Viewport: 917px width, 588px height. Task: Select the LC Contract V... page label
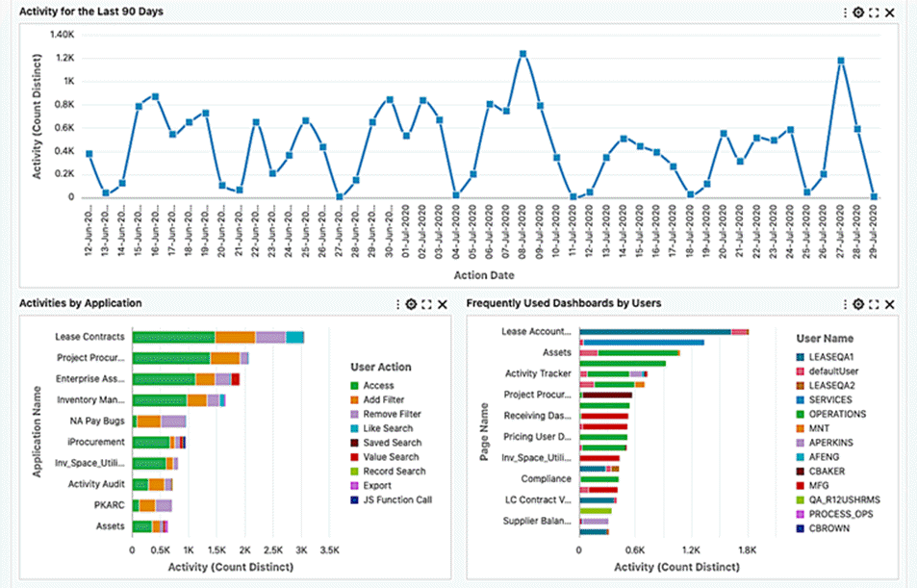coord(538,499)
